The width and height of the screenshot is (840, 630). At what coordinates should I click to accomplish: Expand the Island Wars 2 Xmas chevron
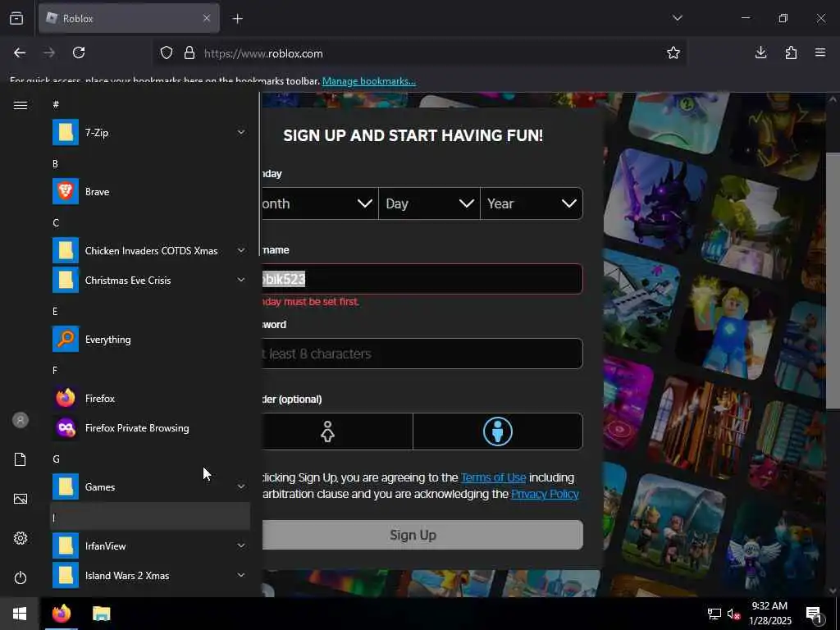tap(241, 575)
